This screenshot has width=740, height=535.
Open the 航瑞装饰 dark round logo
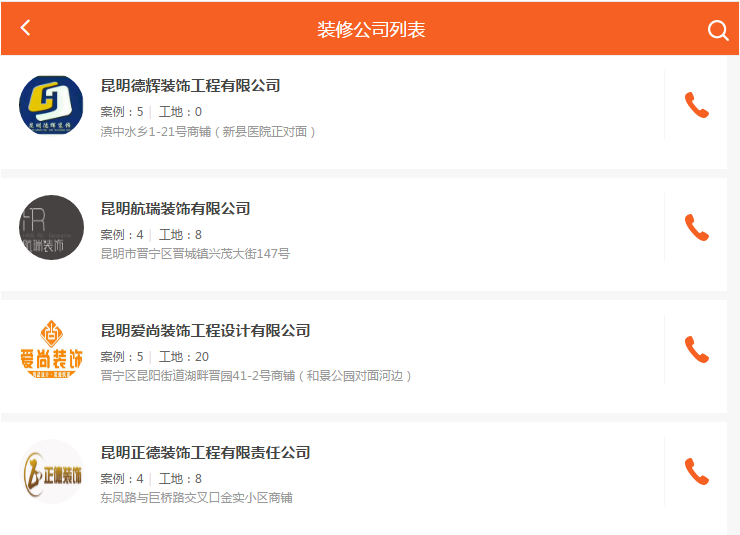pos(51,227)
